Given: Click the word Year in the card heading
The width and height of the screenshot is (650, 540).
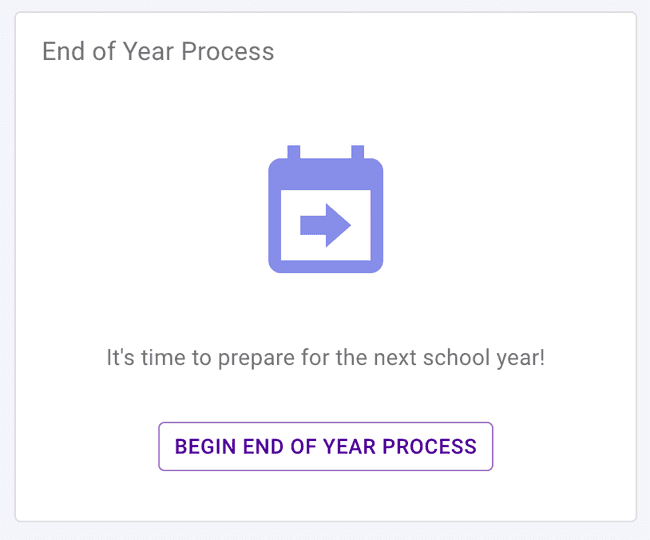Looking at the screenshot, I should (x=149, y=51).
